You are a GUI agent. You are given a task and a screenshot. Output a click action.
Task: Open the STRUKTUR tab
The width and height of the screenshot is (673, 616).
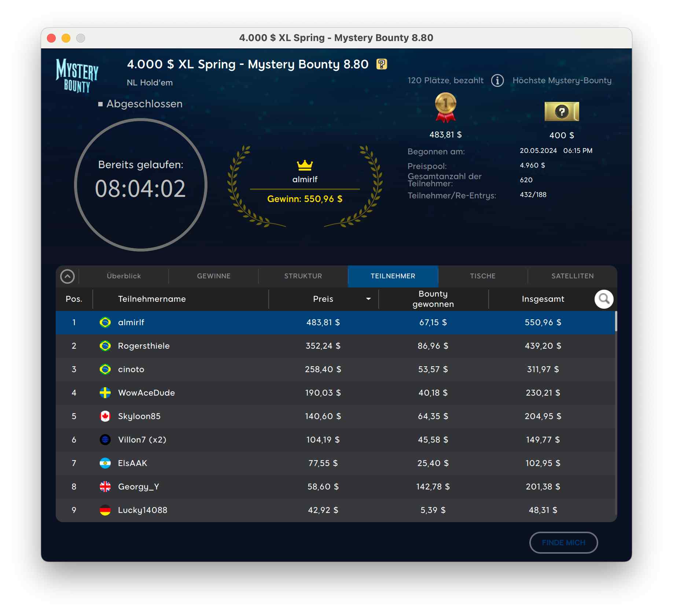[303, 276]
